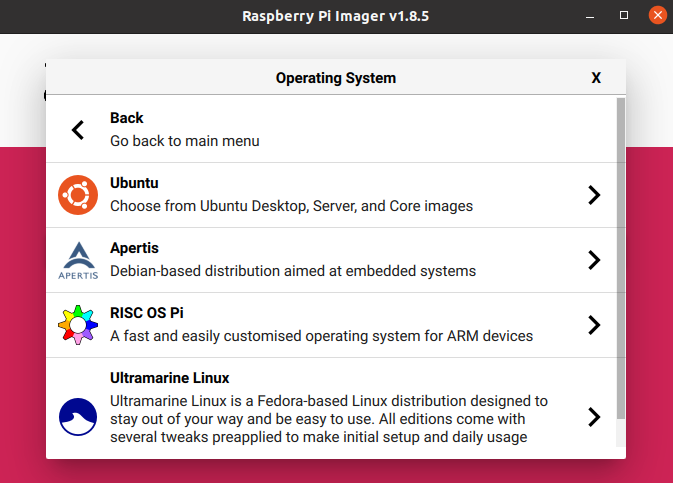Select the Apertis menu entry title
Viewport: 673px width, 483px height.
coord(134,248)
